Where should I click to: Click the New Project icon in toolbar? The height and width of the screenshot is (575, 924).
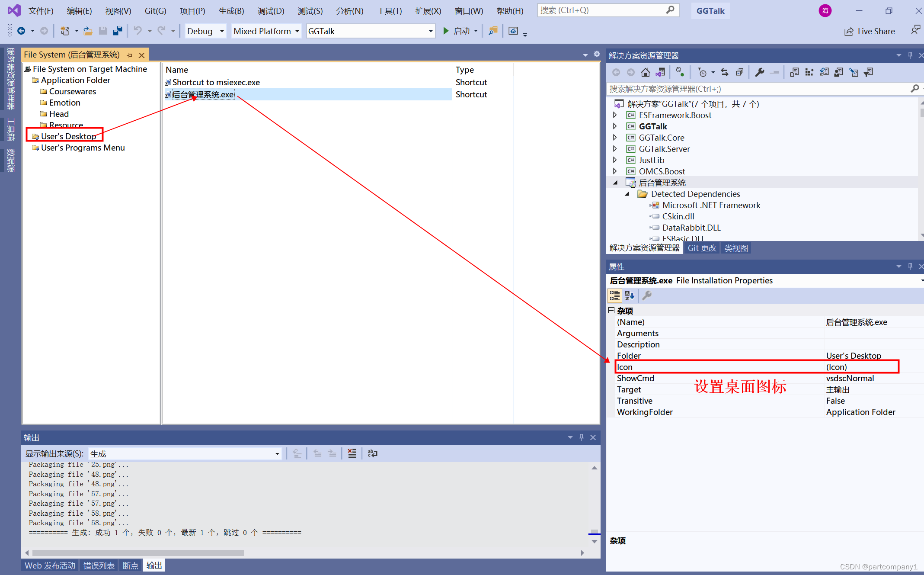[x=65, y=31]
